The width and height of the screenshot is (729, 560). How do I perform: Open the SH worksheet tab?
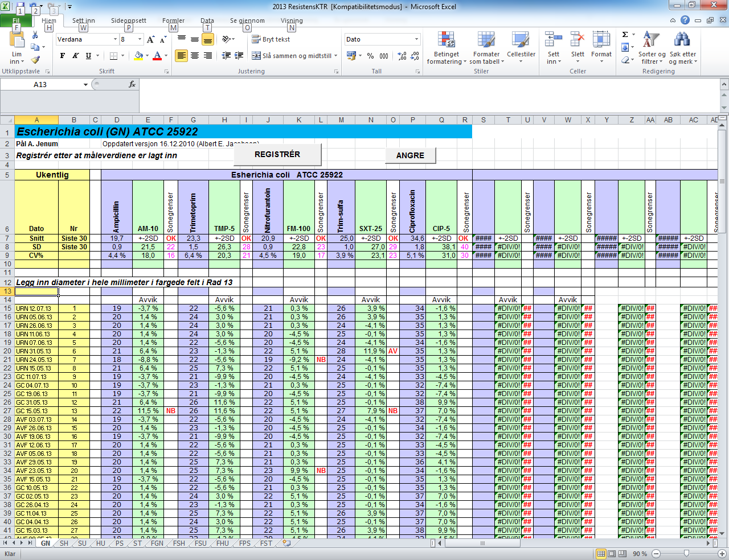click(x=64, y=543)
